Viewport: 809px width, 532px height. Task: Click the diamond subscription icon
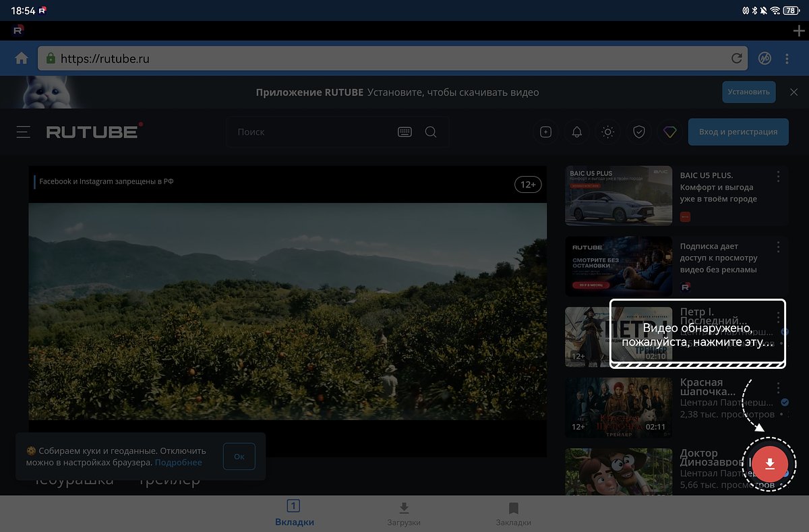pyautogui.click(x=669, y=132)
